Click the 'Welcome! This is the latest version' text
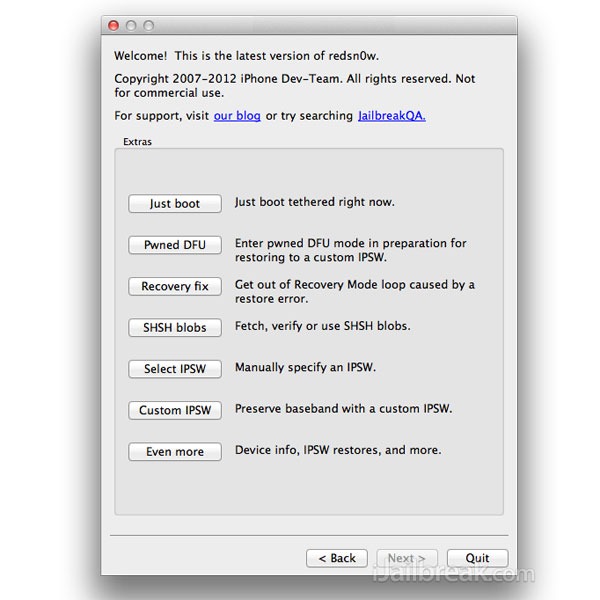The height and width of the screenshot is (600, 600). pos(246,56)
